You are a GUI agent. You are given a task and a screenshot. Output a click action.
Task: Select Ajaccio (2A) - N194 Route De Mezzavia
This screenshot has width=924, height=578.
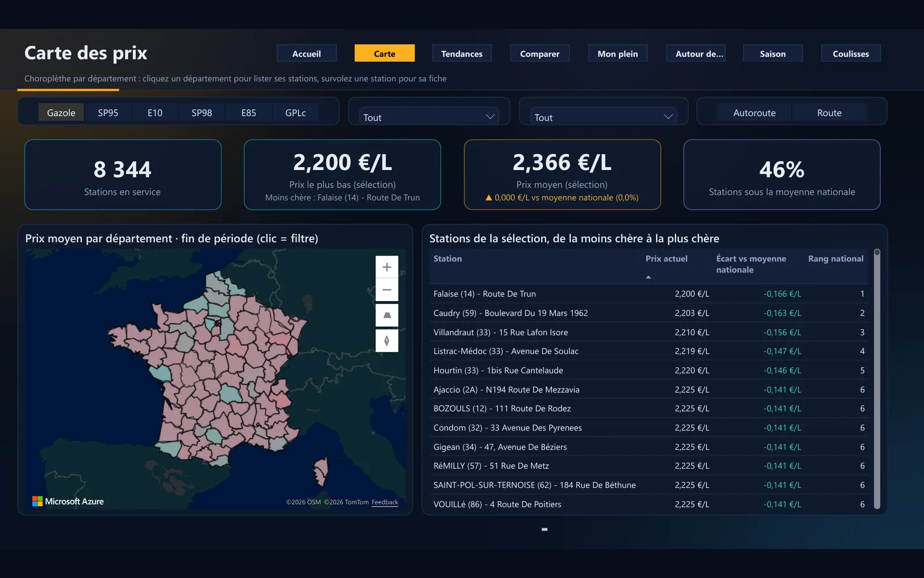649,390
